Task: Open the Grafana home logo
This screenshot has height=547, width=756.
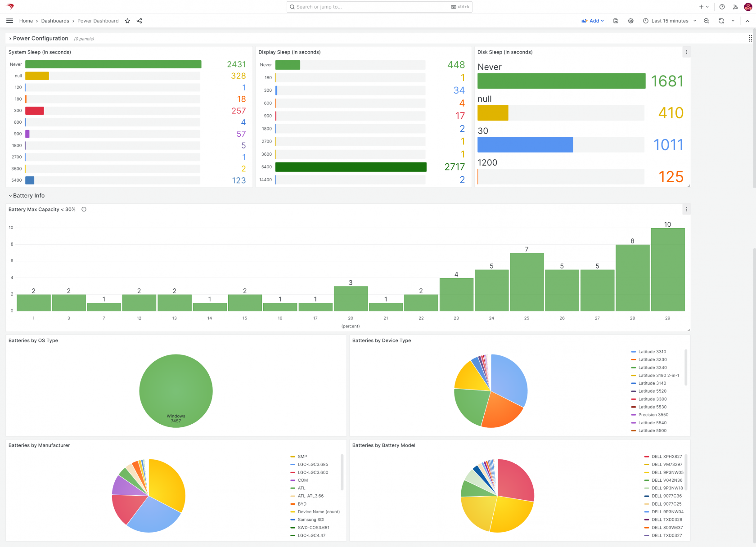Action: click(x=10, y=7)
